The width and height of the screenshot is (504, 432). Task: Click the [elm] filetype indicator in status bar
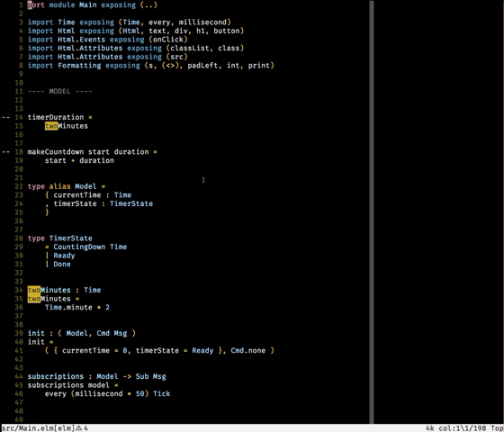65,428
